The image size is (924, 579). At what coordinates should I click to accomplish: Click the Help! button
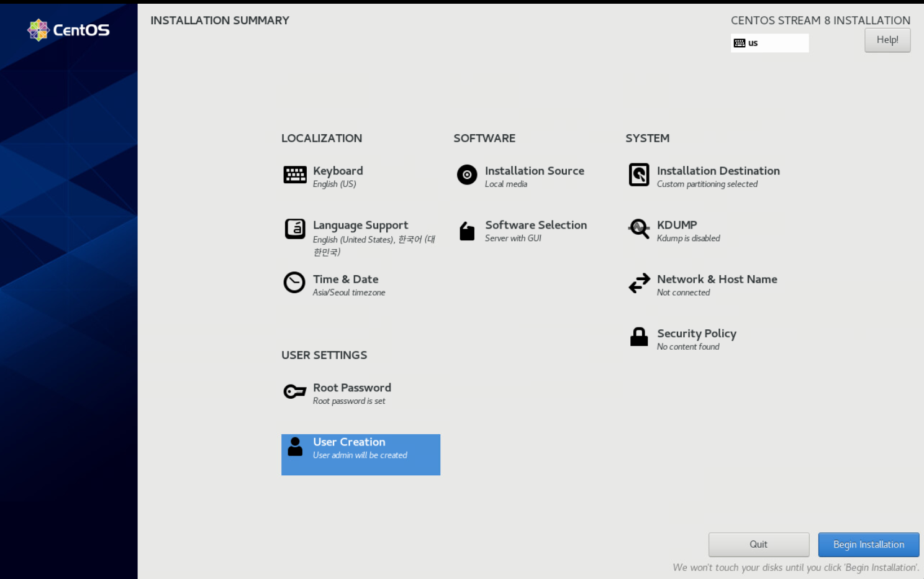[x=887, y=40]
